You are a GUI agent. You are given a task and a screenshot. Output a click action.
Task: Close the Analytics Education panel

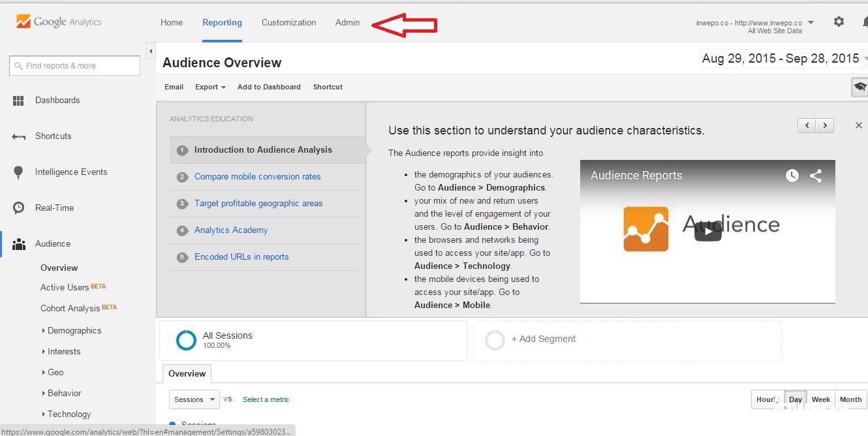(x=858, y=125)
